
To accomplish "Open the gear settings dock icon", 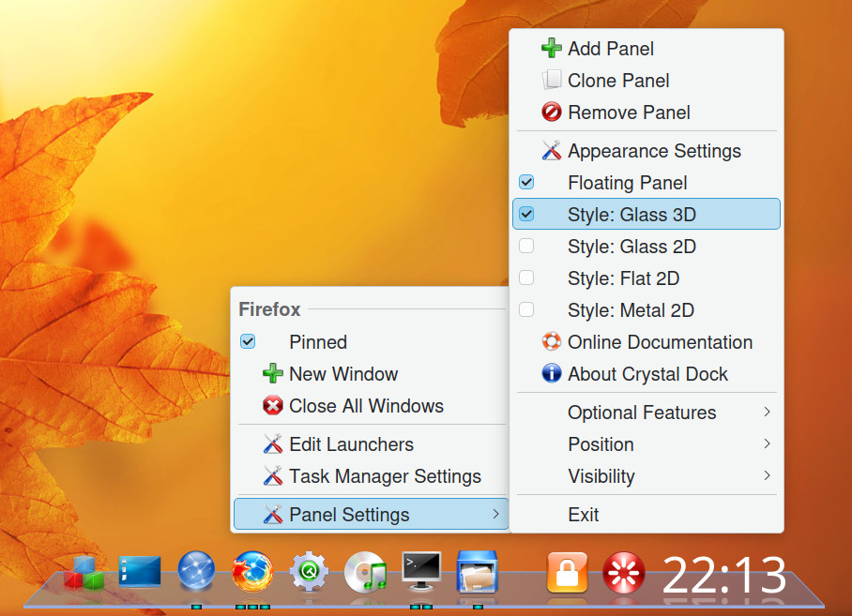I will point(309,572).
